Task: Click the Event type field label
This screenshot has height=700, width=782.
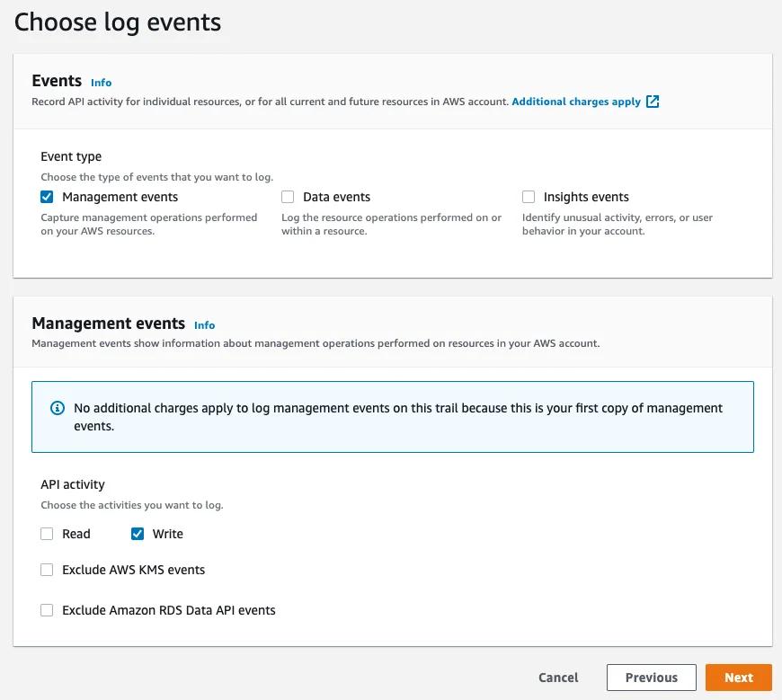Action: 71,156
